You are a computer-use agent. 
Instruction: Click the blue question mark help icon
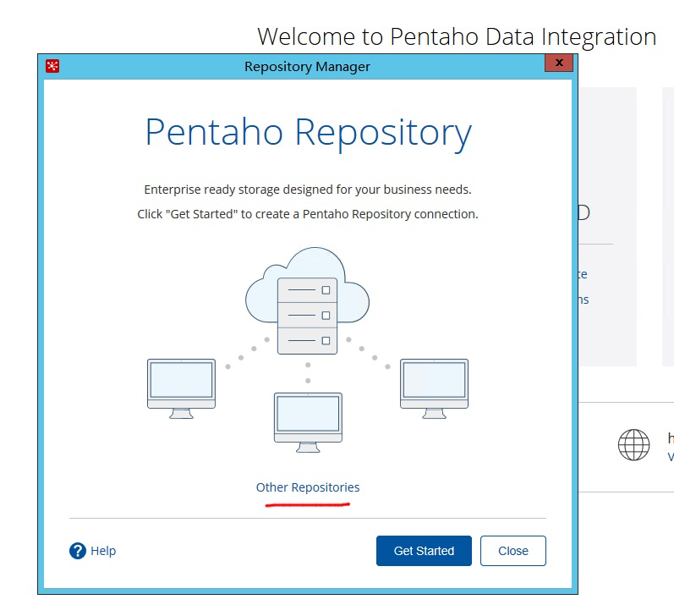click(78, 551)
